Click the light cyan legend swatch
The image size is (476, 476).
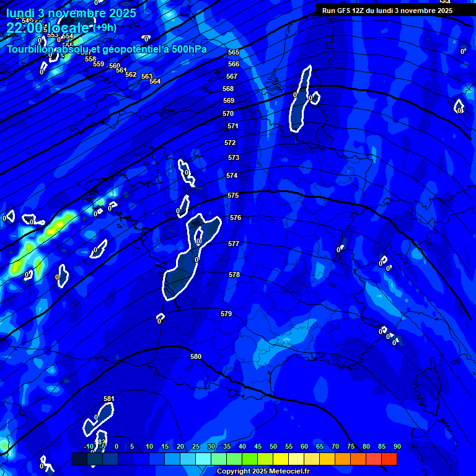203,459
